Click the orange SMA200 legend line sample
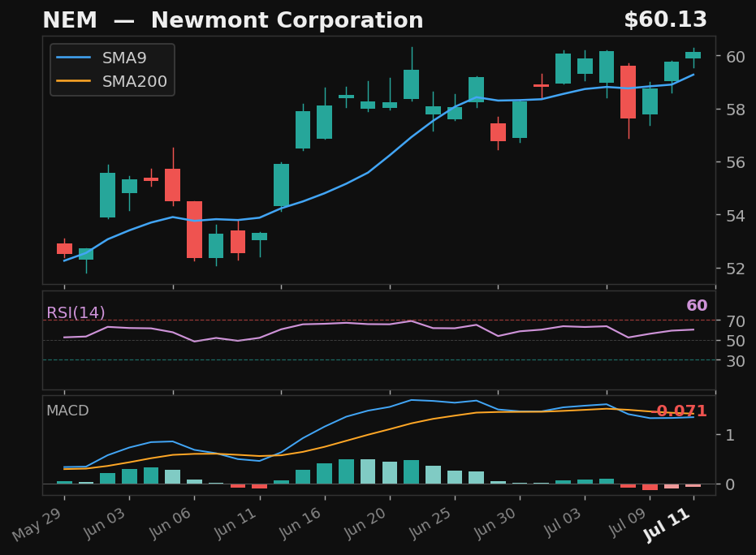Screen dimensions: 756x555 pyautogui.click(x=73, y=81)
